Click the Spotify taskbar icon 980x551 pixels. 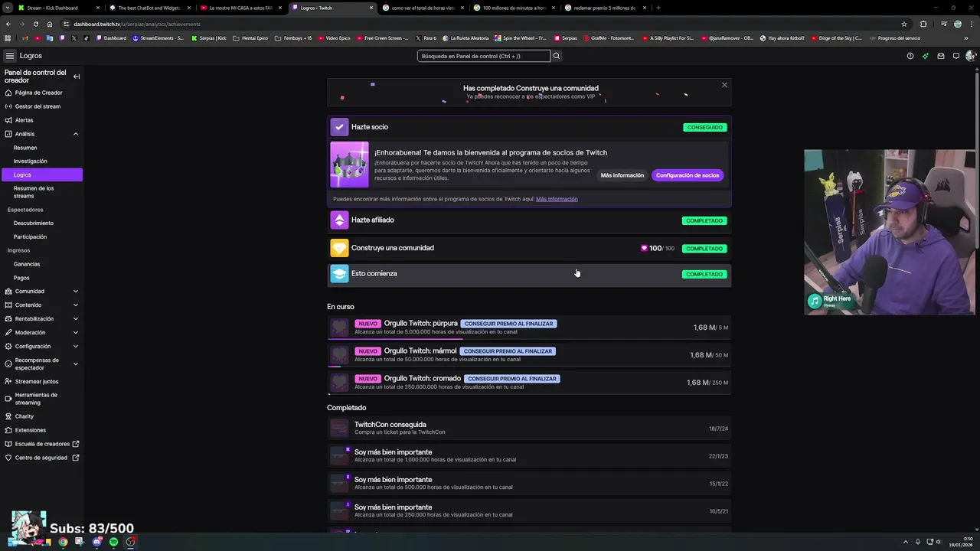pos(113,542)
